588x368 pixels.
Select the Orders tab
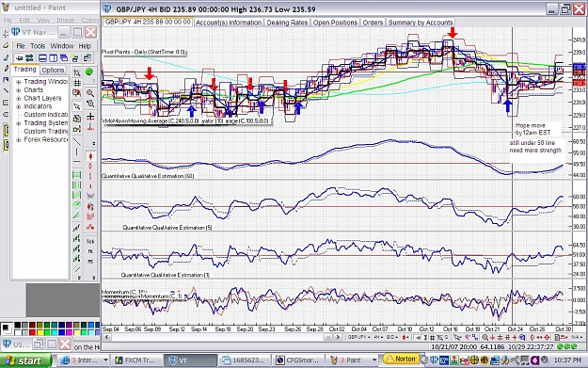[373, 23]
